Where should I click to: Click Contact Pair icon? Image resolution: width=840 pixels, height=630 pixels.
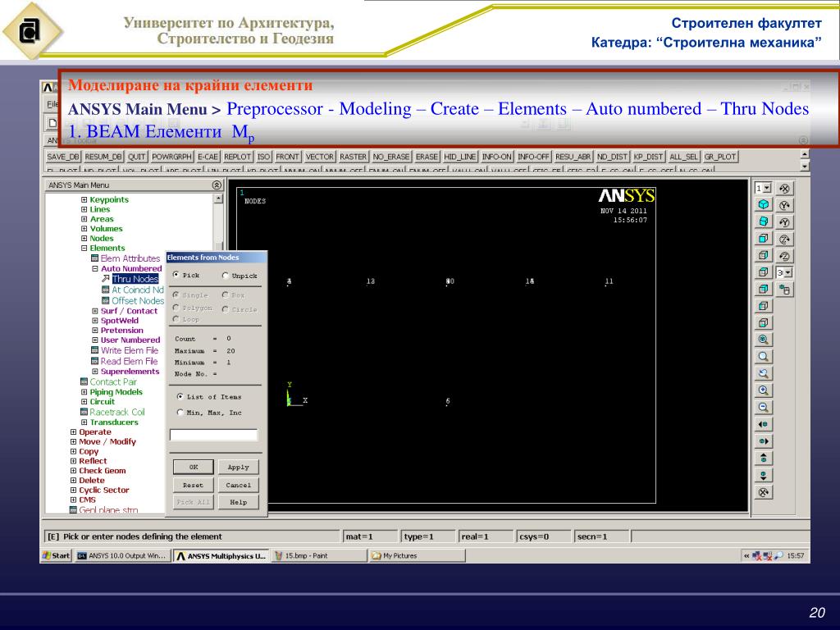pos(84,382)
